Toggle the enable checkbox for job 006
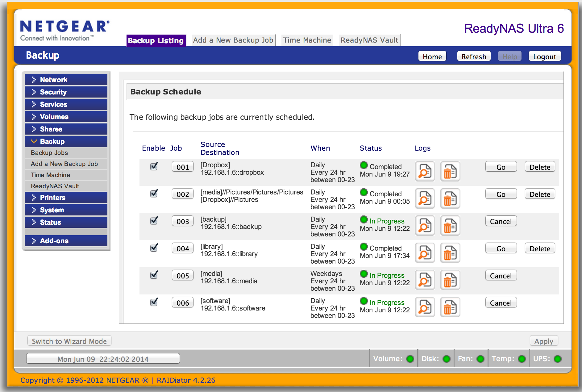Viewport: 582px width, 392px height. (x=154, y=302)
